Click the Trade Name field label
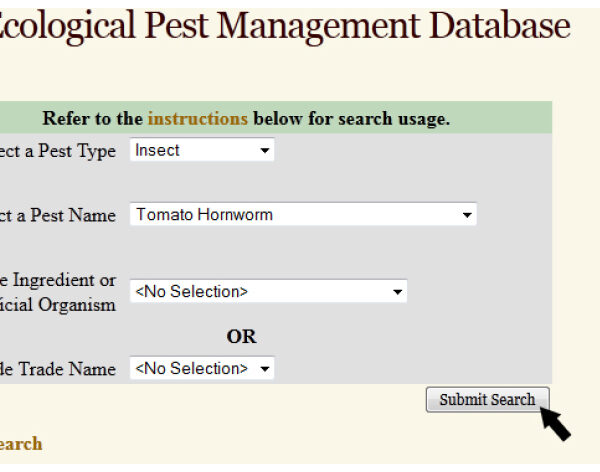The height and width of the screenshot is (472, 600). [x=58, y=369]
